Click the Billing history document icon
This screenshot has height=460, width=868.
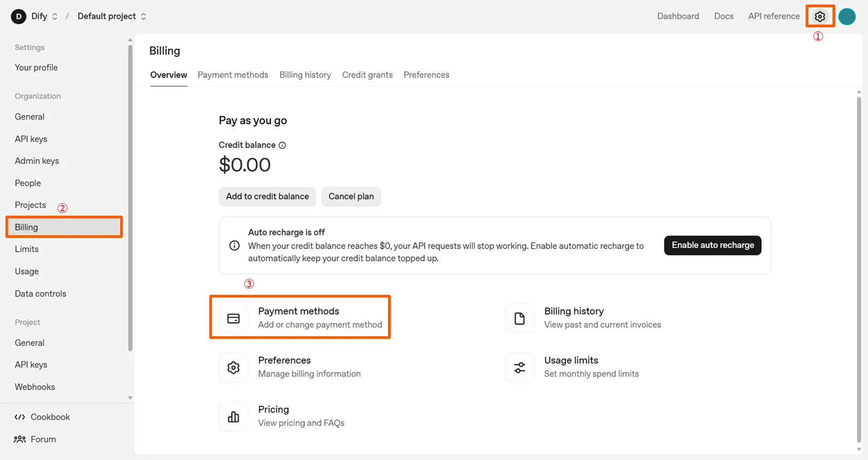pos(519,319)
